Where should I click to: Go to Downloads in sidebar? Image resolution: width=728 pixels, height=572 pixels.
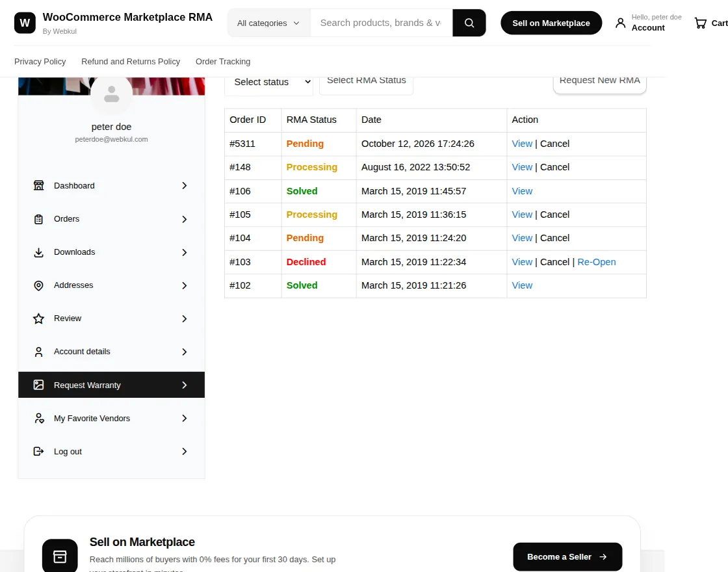pyautogui.click(x=111, y=252)
